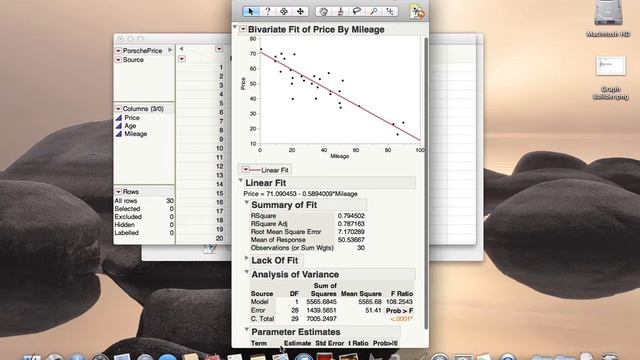The height and width of the screenshot is (360, 640).
Task: Open the Bivariate Fit red triangle menu
Action: click(243, 29)
